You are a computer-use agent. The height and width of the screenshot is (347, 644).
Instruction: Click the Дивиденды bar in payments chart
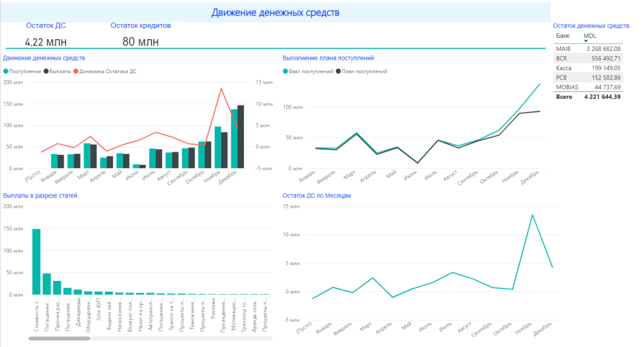tap(78, 292)
